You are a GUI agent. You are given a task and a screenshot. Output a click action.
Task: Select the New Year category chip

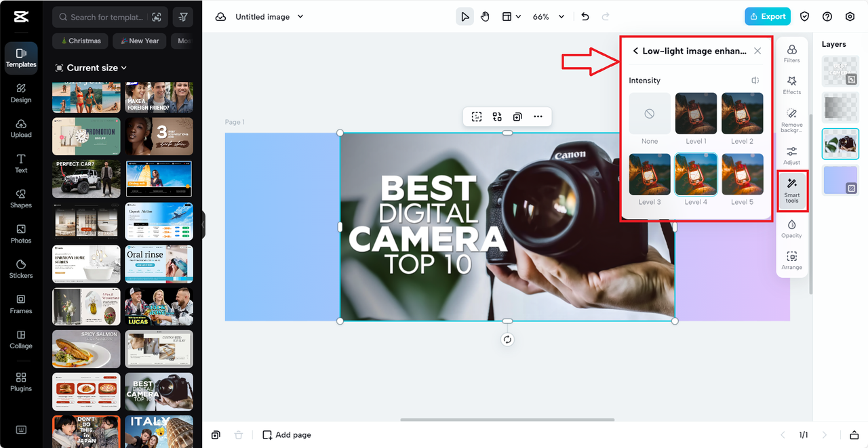tap(139, 41)
